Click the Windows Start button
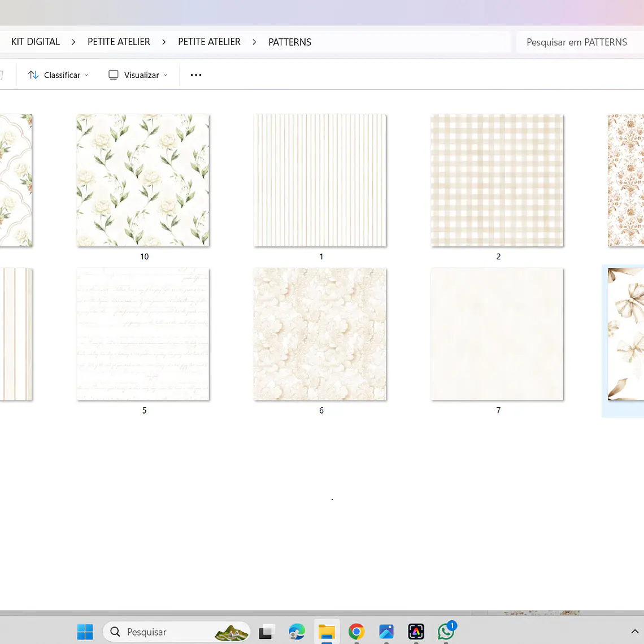 [x=85, y=632]
